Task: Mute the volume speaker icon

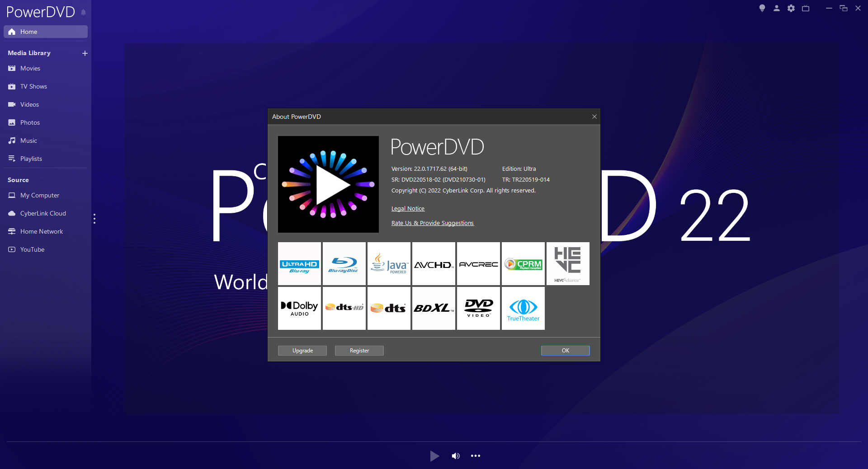Action: coord(456,456)
